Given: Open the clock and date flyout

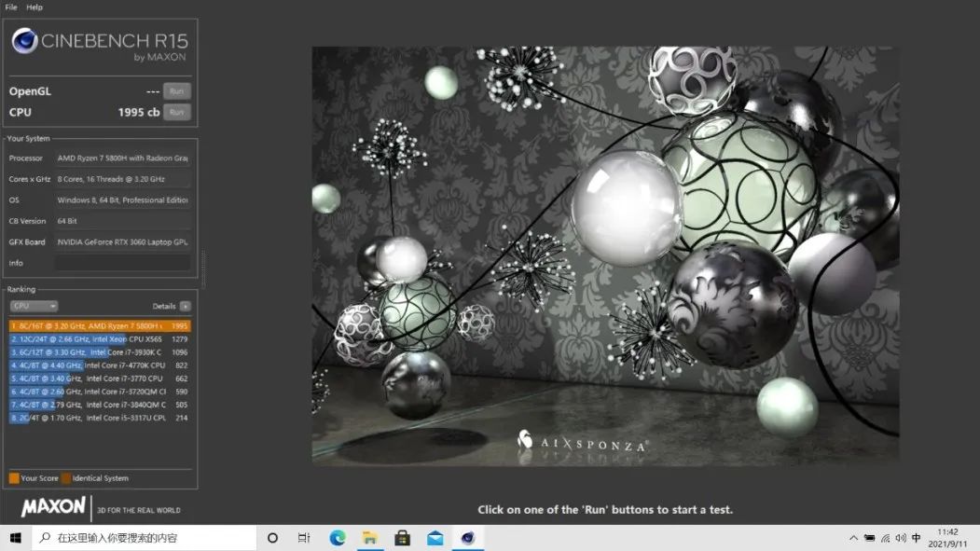Looking at the screenshot, I should [947, 538].
